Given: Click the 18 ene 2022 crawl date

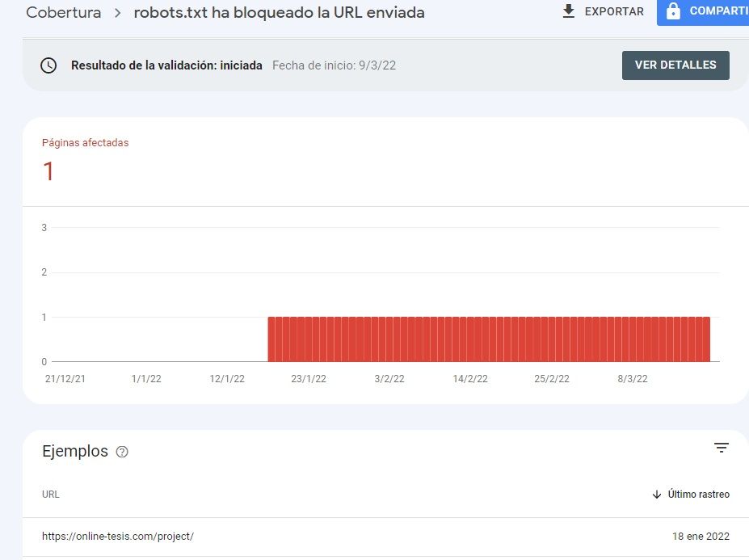Looking at the screenshot, I should [x=701, y=537].
